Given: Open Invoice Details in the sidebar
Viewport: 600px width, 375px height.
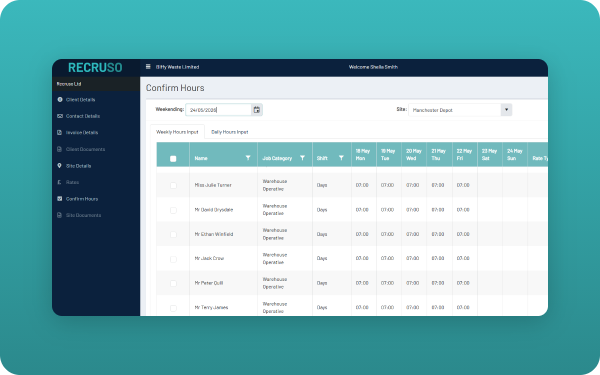Looking at the screenshot, I should point(82,132).
